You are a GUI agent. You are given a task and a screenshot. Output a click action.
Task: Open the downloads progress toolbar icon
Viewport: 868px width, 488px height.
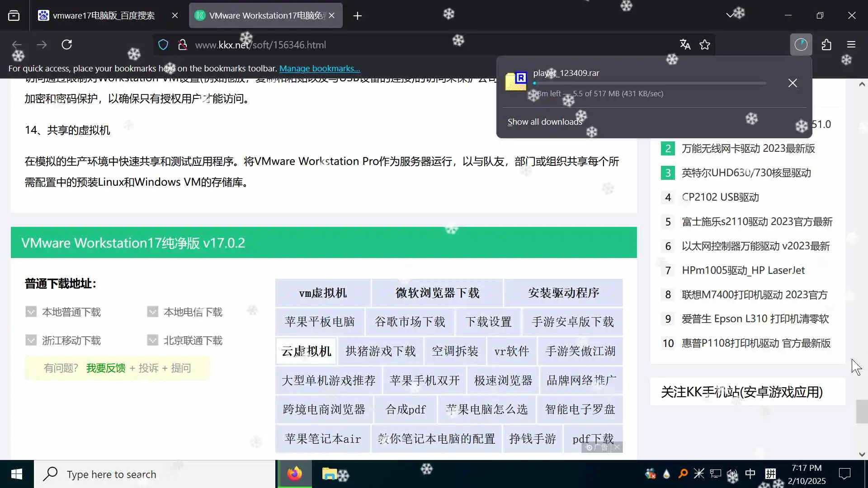pyautogui.click(x=801, y=45)
